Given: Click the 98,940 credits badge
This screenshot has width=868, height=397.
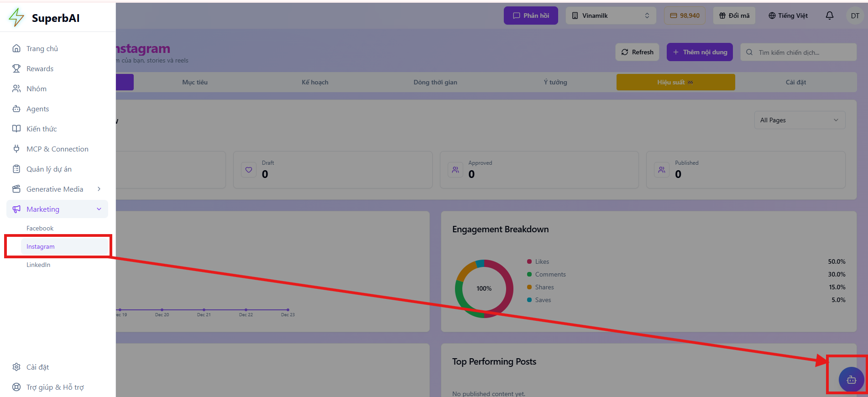Looking at the screenshot, I should click(x=685, y=16).
